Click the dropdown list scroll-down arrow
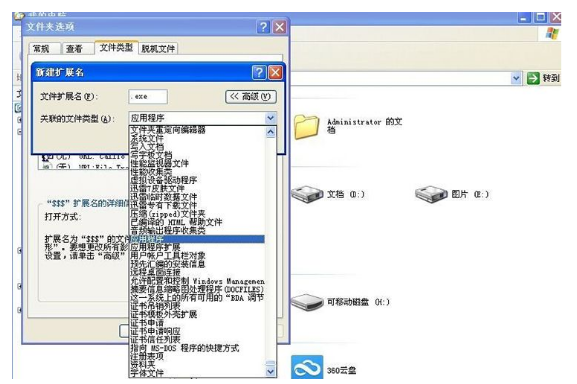Image resolution: width=577 pixels, height=384 pixels. (x=270, y=371)
